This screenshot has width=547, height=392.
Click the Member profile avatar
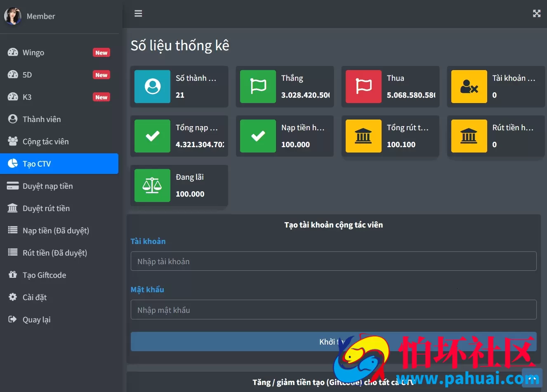[x=13, y=16]
